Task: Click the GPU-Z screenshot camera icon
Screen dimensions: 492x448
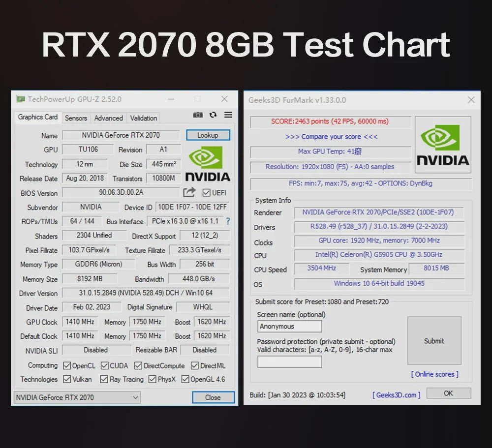Action: tap(198, 115)
